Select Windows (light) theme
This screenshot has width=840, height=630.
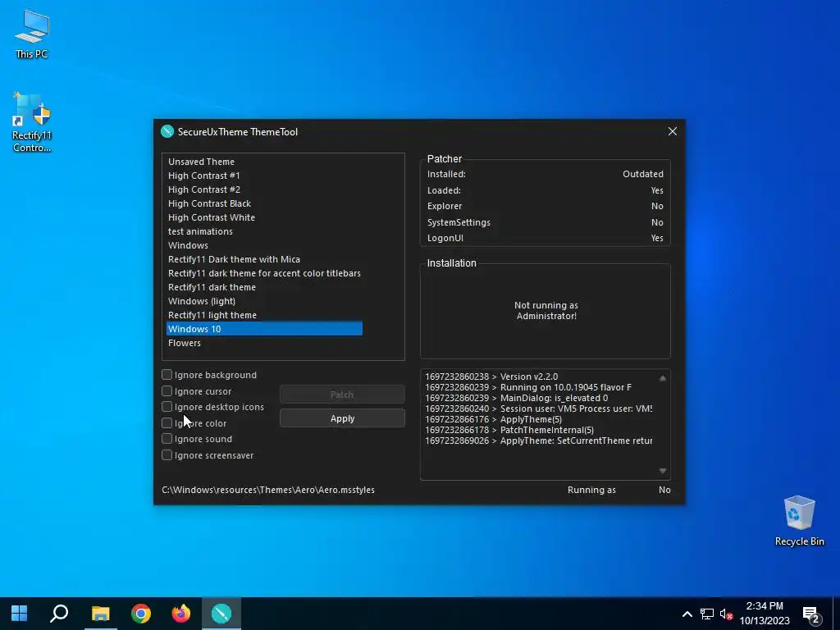click(202, 301)
